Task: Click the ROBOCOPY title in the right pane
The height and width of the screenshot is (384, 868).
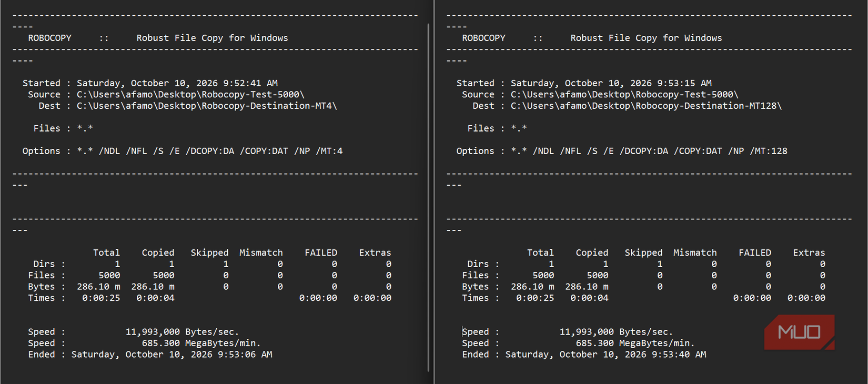Action: coord(483,38)
